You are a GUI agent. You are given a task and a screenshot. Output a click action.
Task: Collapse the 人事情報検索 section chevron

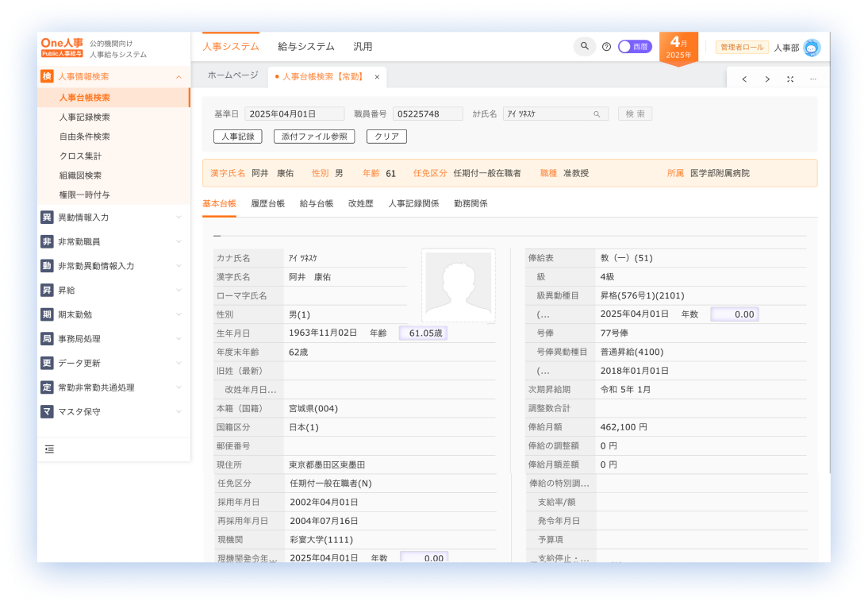point(179,77)
